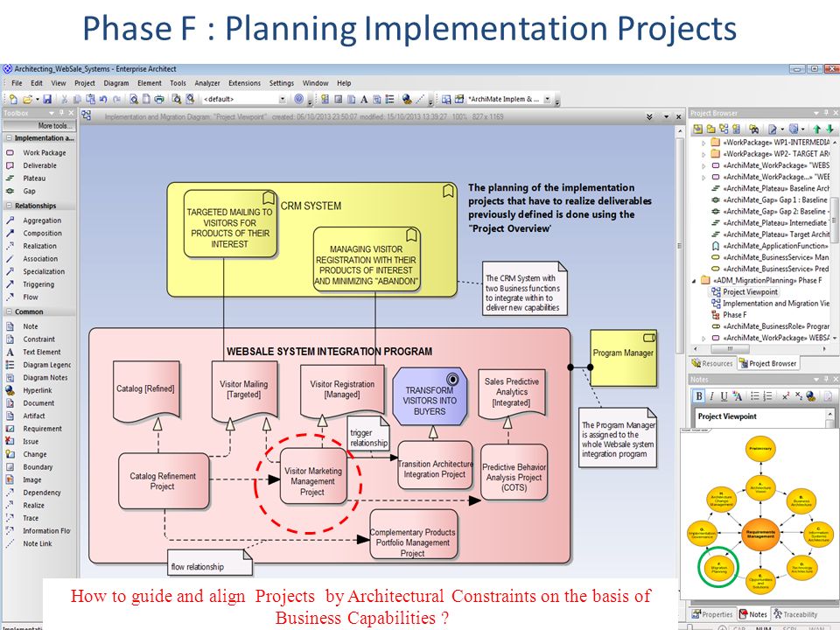The width and height of the screenshot is (840, 630).
Task: Switch to the Properties tab
Action: tap(712, 614)
